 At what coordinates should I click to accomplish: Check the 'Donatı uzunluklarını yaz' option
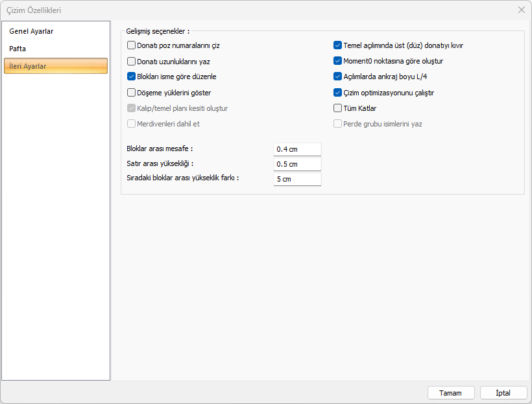tap(132, 62)
